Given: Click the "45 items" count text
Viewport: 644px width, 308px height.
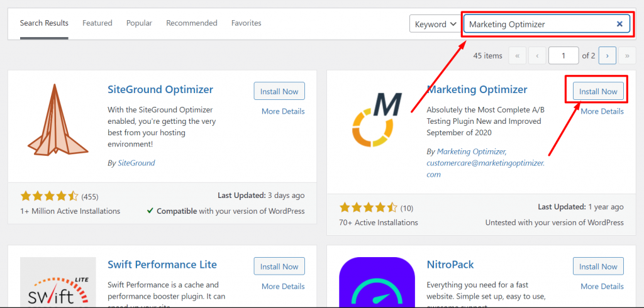Looking at the screenshot, I should (x=487, y=56).
